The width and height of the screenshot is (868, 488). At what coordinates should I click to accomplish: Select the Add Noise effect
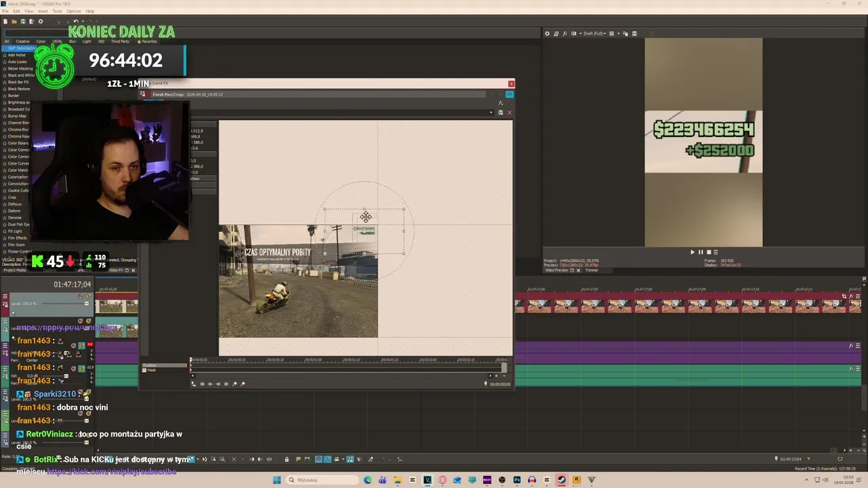pos(16,55)
